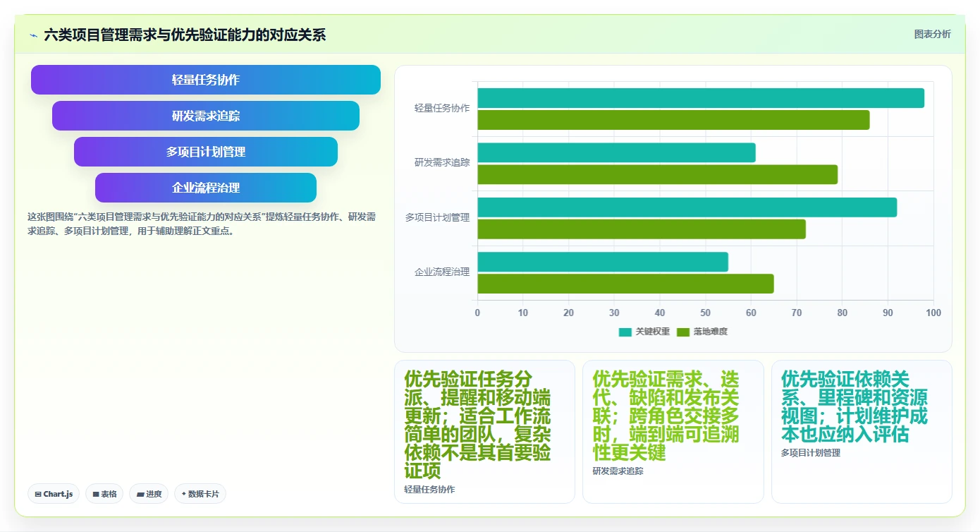Toggle the 落地难度 legend swatch
This screenshot has width=980, height=532.
pos(683,332)
